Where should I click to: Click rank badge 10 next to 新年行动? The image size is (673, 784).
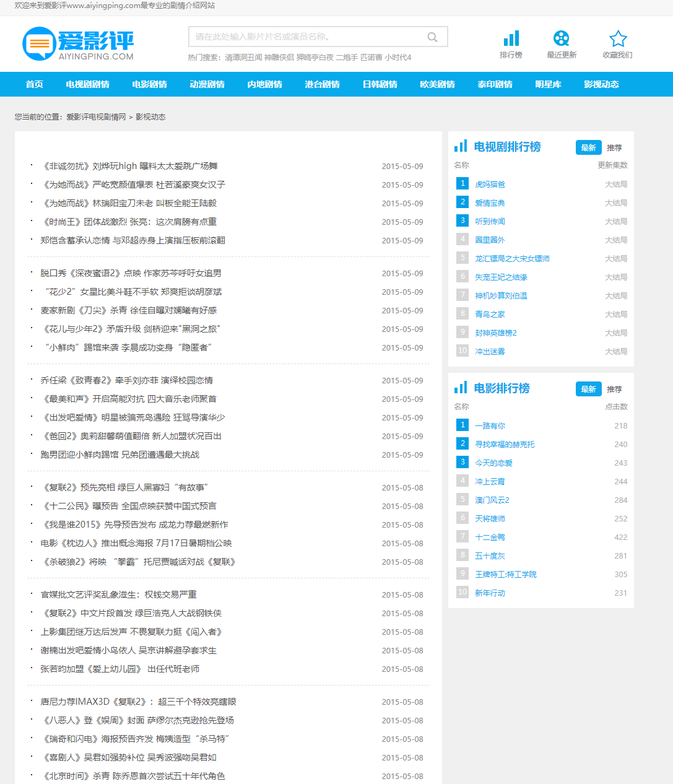(x=462, y=592)
